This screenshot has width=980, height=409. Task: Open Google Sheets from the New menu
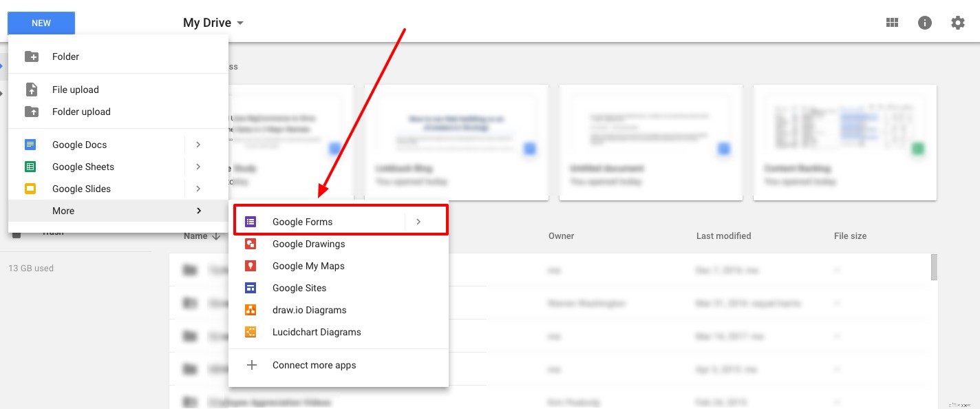pyautogui.click(x=83, y=167)
